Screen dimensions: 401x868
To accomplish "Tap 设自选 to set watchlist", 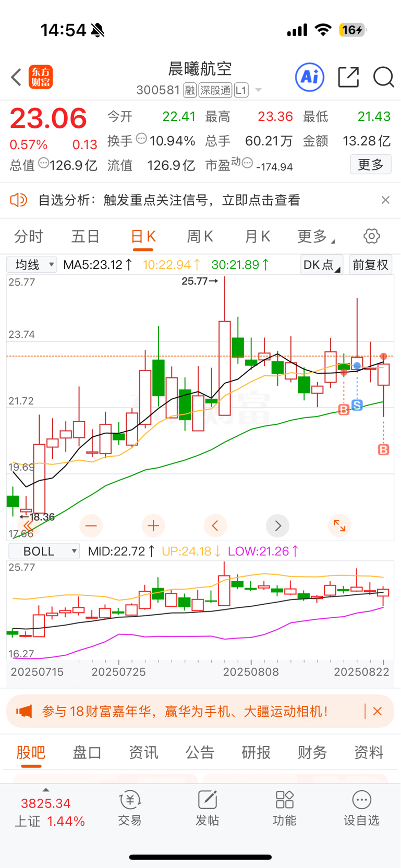I will click(x=361, y=809).
